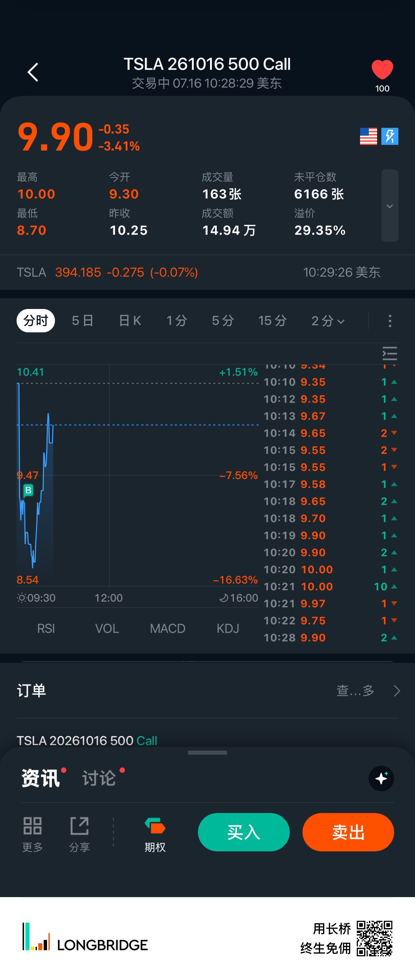Image resolution: width=415 pixels, height=980 pixels.
Task: Tap the US flag market icon
Action: click(368, 136)
